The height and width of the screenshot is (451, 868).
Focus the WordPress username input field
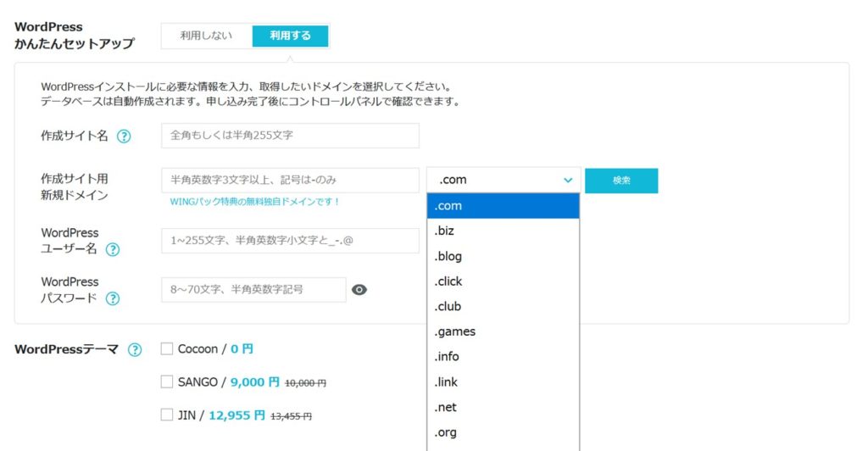[x=290, y=241]
